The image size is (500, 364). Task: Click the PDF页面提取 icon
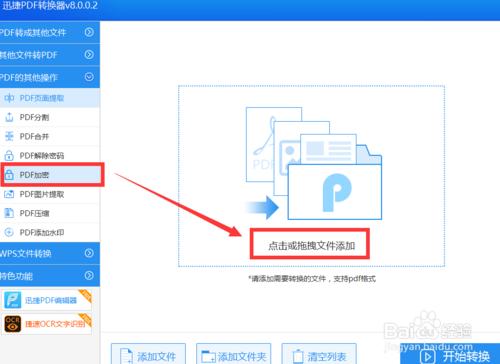9,98
